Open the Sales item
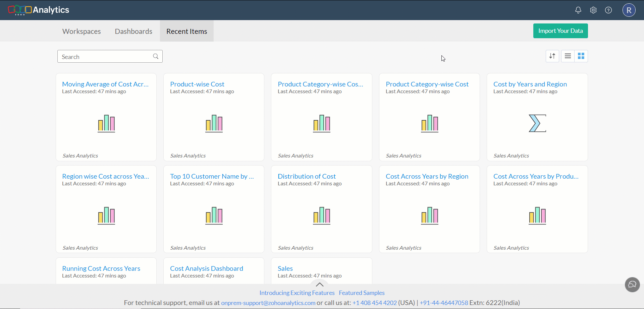This screenshot has height=309, width=644. click(285, 268)
